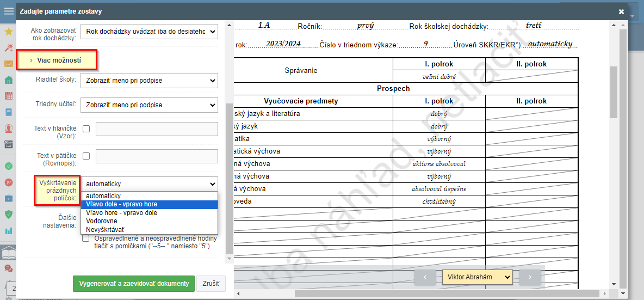Click the green shield icon

click(8, 215)
